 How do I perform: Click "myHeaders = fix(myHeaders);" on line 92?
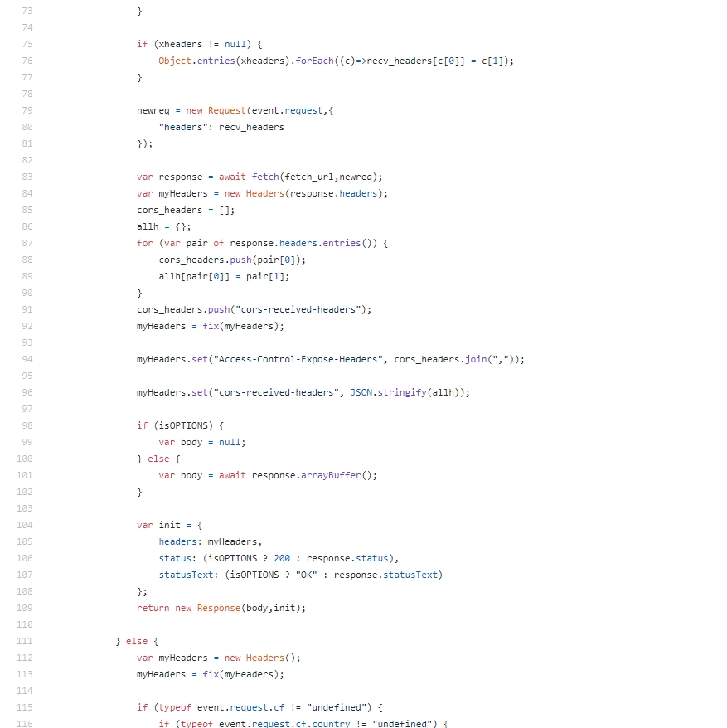(211, 327)
